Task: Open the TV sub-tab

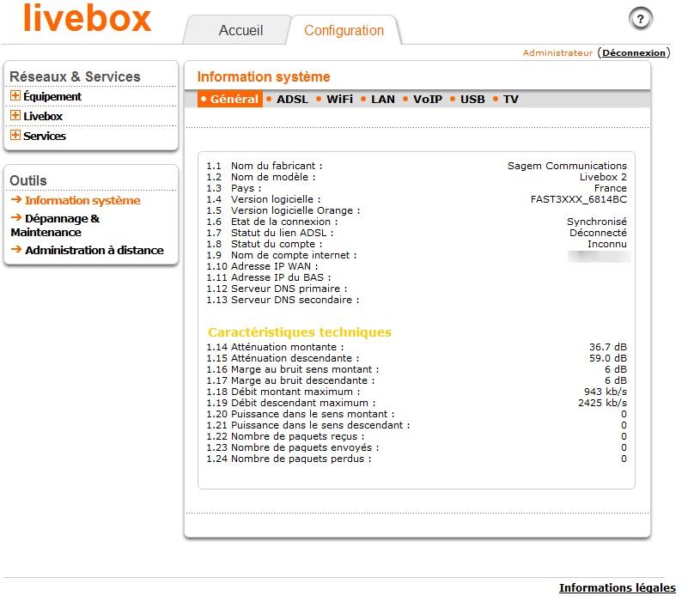Action: (x=511, y=99)
